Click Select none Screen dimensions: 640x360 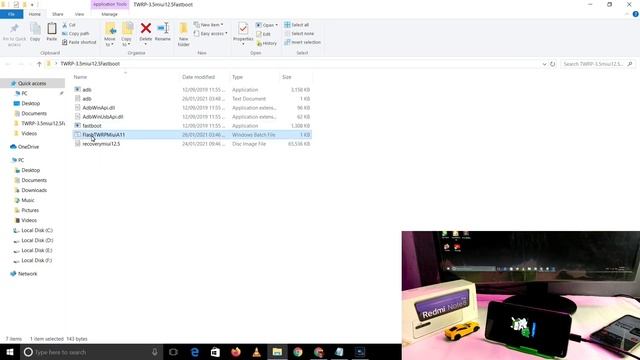tap(299, 33)
